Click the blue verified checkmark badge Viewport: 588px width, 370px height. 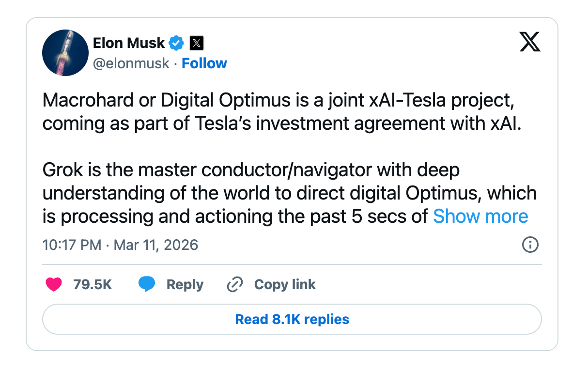tap(176, 43)
